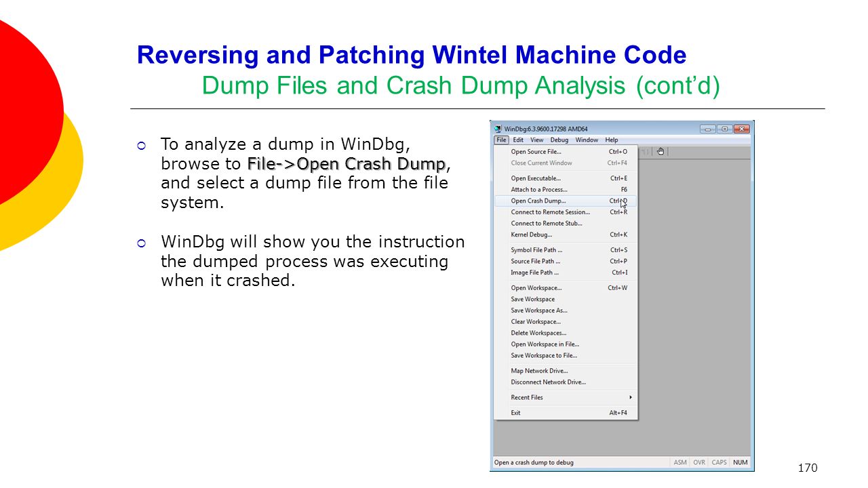Select Map Network Drive...
The image size is (868, 488).
tap(566, 371)
